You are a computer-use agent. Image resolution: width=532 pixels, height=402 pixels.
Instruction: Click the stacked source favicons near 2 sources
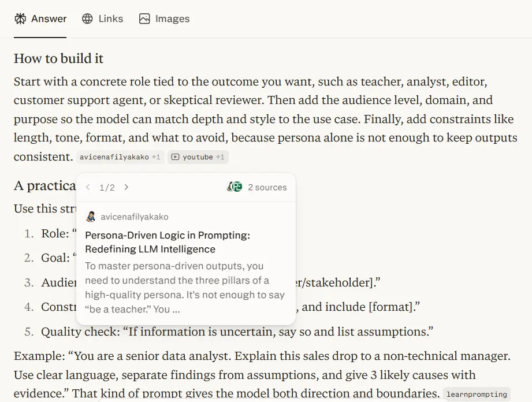(234, 187)
